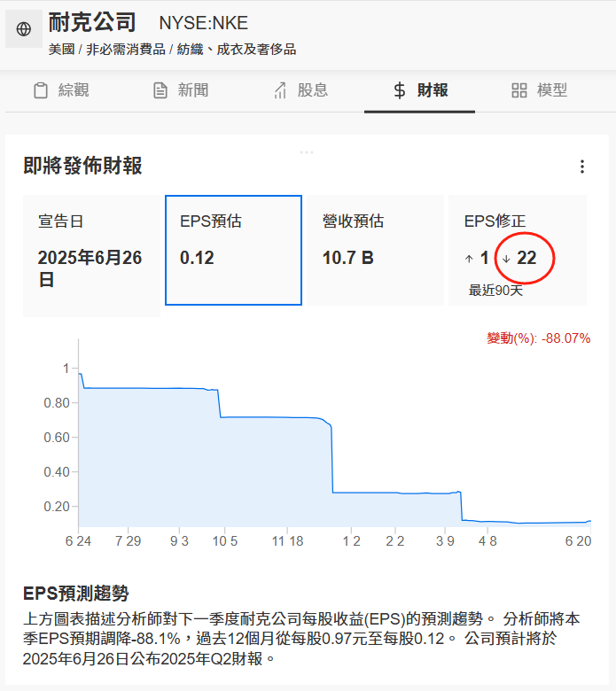Click the upward revision arrow icon

coord(469,259)
